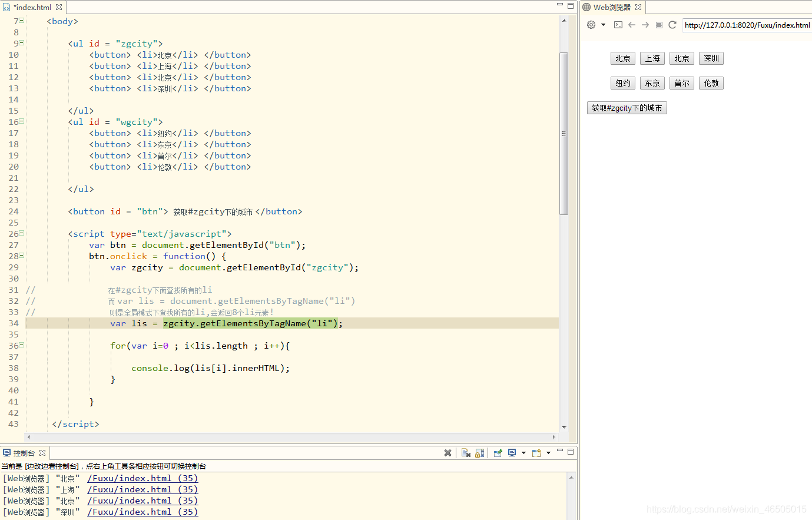
Task: Stop page loading in the Web browser
Action: tap(659, 25)
